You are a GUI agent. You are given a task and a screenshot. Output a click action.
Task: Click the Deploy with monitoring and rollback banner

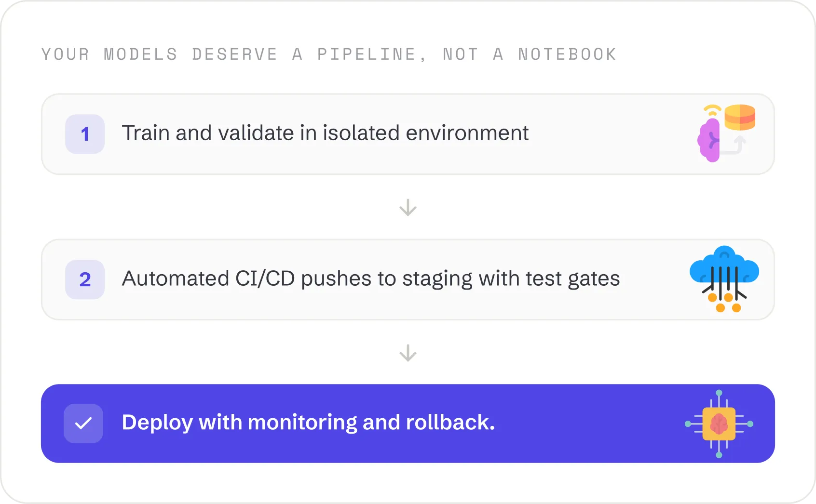[408, 424]
